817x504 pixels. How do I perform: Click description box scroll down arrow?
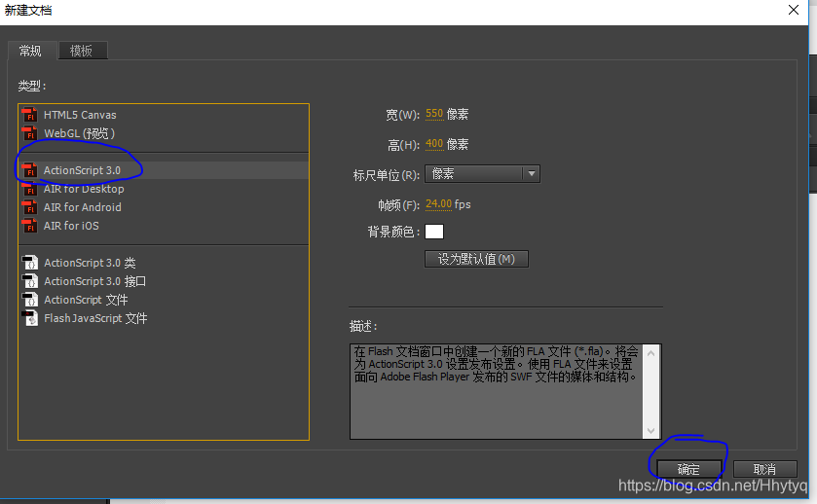(x=650, y=430)
